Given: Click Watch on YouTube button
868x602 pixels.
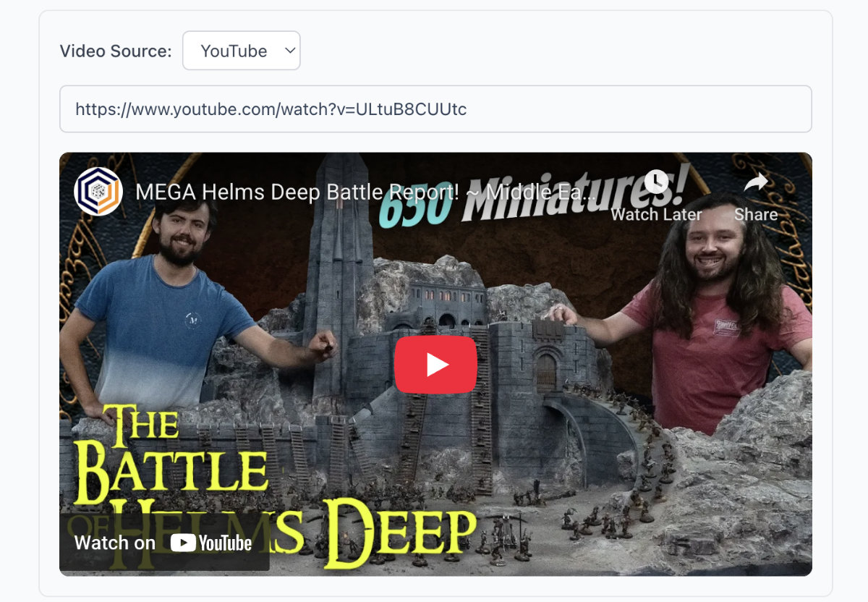Looking at the screenshot, I should tap(164, 543).
